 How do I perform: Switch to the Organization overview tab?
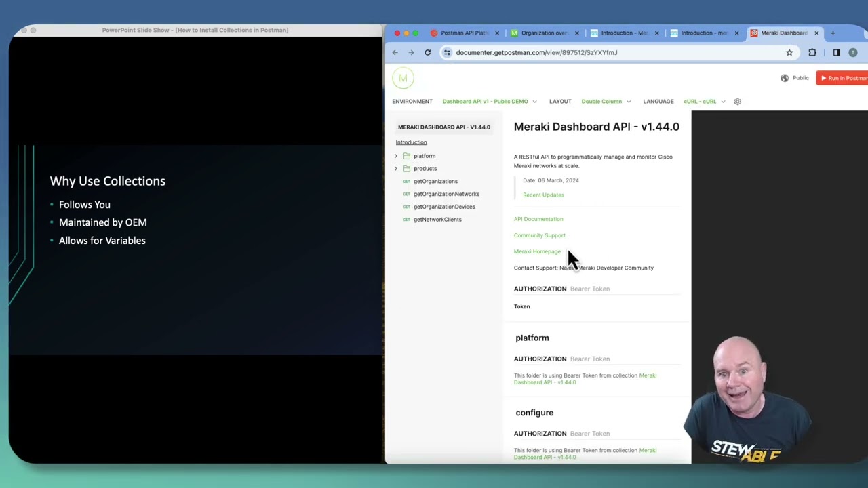[544, 33]
